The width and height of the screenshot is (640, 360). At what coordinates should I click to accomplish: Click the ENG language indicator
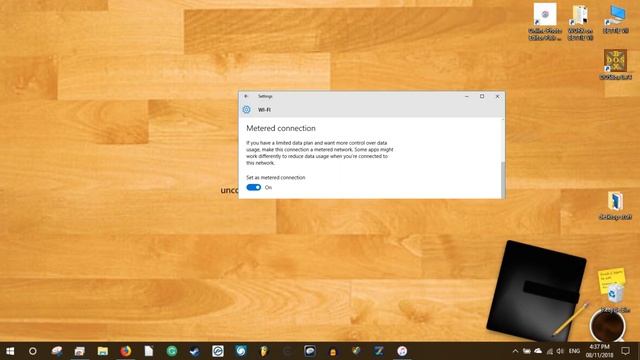(x=574, y=351)
